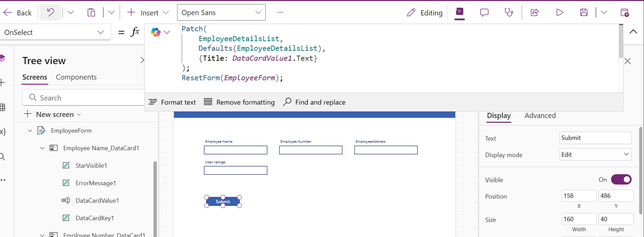Screen dimensions: 644x237
Task: Open the OnSelect property dropdown
Action: tap(55, 32)
